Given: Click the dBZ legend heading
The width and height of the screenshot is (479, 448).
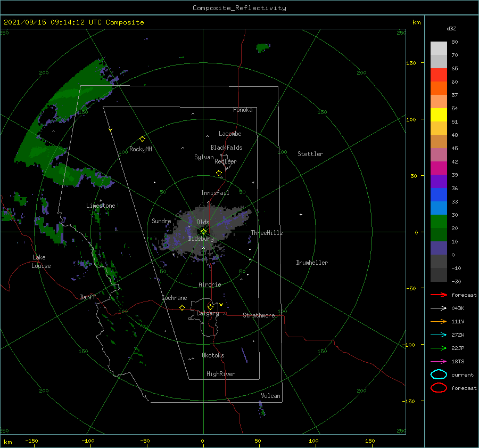Looking at the screenshot, I should [x=451, y=28].
